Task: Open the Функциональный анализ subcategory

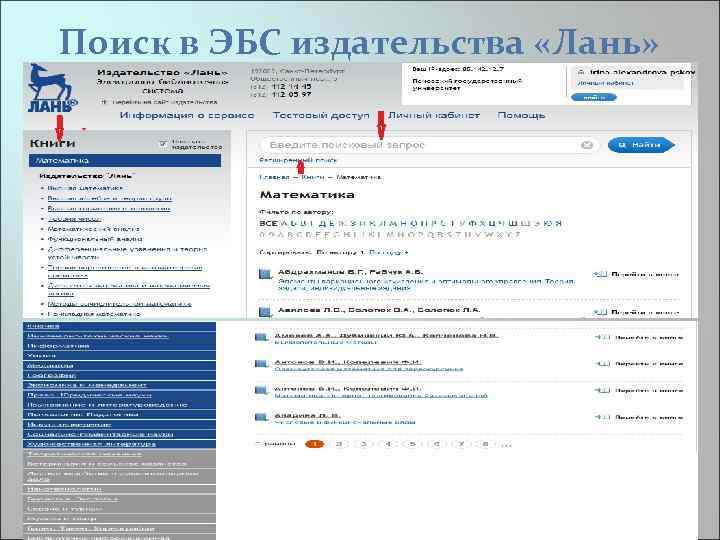Action: tap(95, 239)
